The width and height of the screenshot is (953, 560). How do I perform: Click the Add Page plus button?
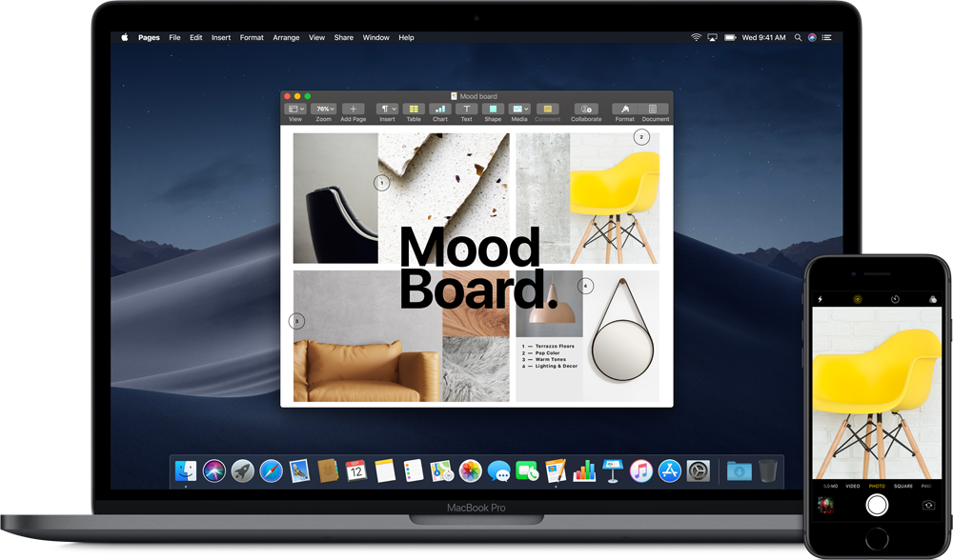coord(353,110)
